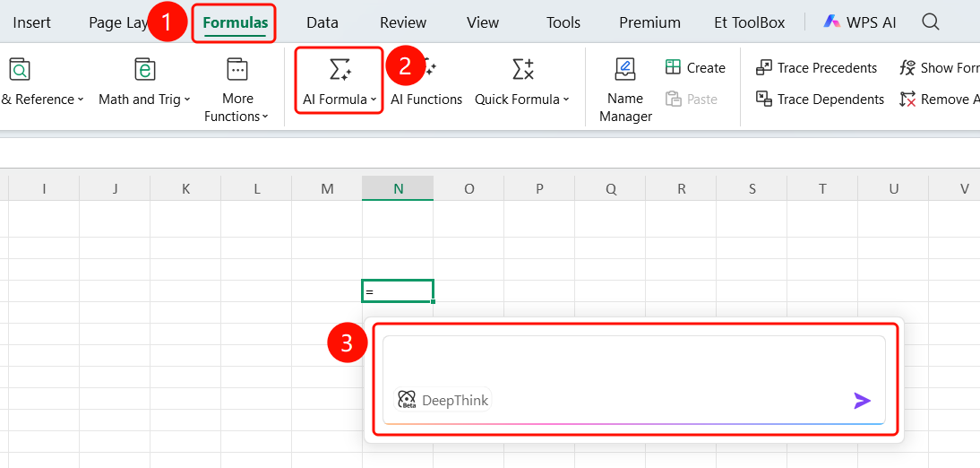Screen dimensions: 980x468
Task: Open the Name Manager
Action: click(625, 90)
